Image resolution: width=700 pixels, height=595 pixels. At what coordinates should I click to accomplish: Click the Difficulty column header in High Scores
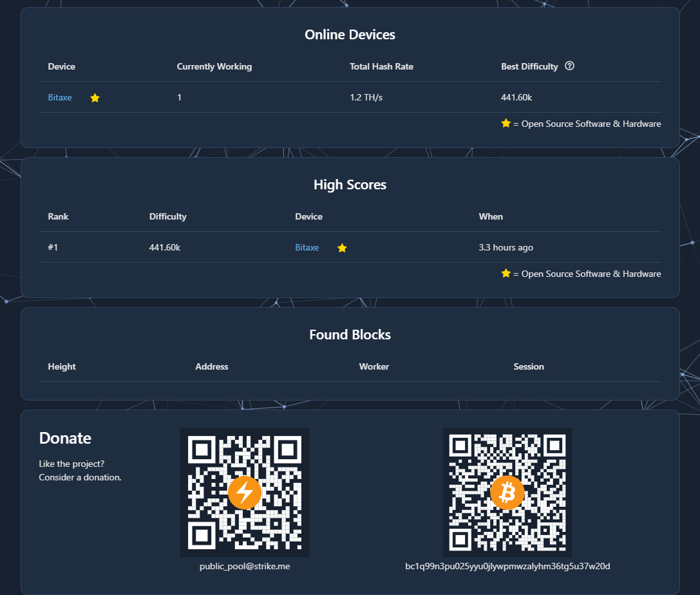pos(168,216)
